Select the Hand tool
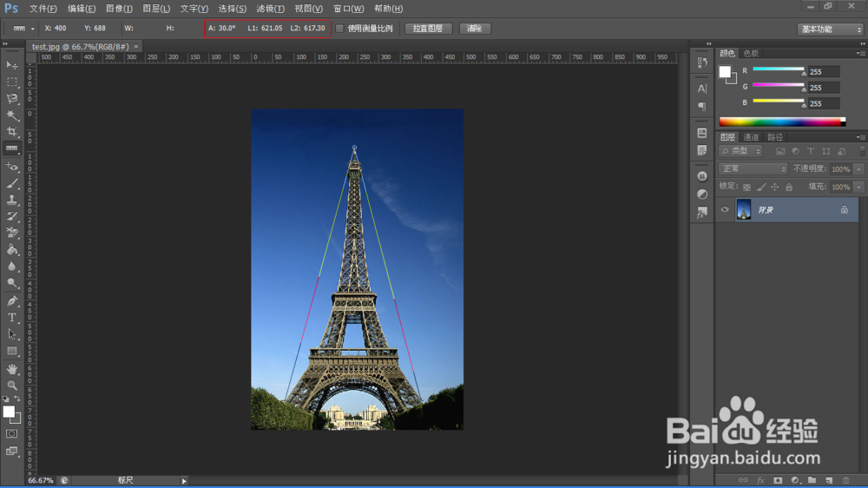 tap(11, 369)
